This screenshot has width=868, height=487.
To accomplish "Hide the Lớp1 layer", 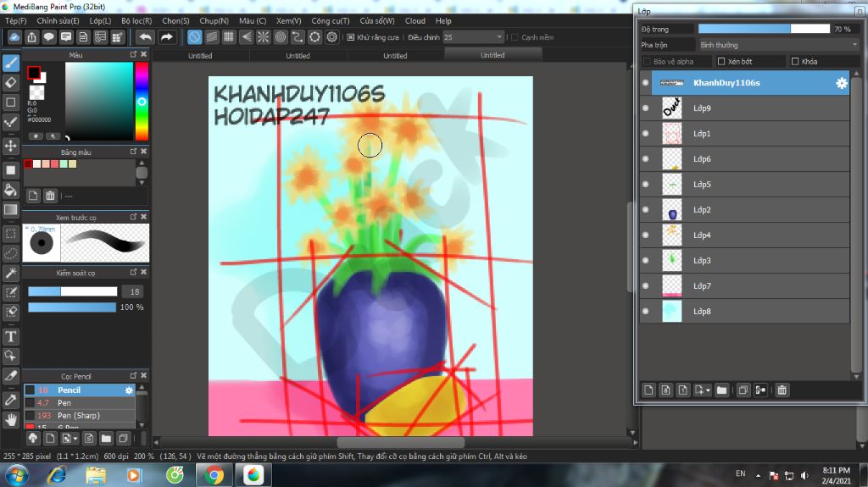I will point(645,133).
